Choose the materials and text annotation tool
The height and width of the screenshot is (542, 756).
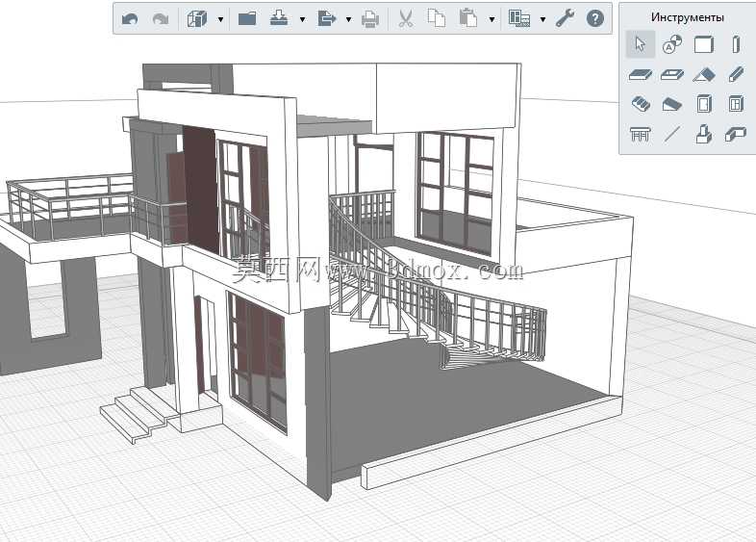click(x=672, y=44)
